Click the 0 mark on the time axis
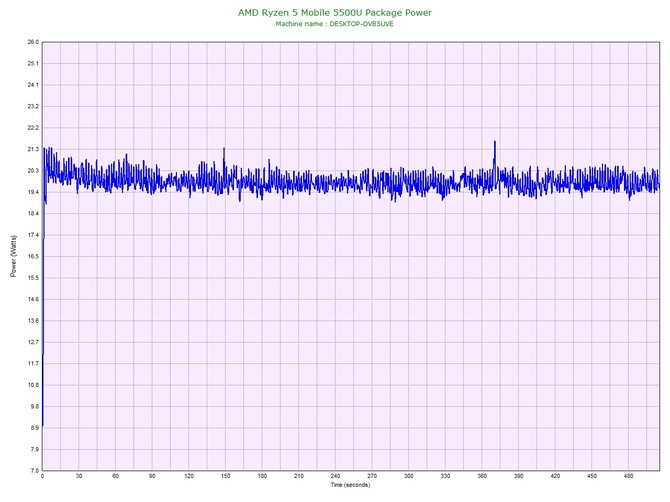The height and width of the screenshot is (502, 670). (42, 477)
